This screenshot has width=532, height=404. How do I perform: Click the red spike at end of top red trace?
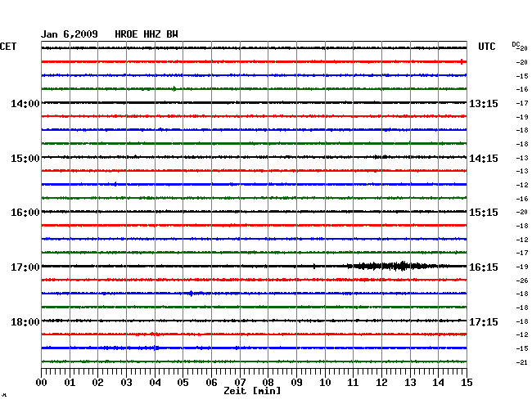462,61
